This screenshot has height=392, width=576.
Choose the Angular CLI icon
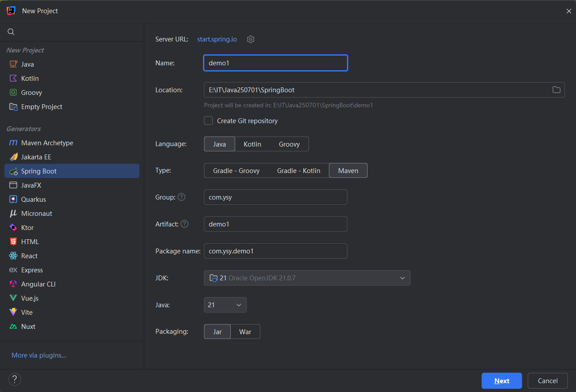13,284
